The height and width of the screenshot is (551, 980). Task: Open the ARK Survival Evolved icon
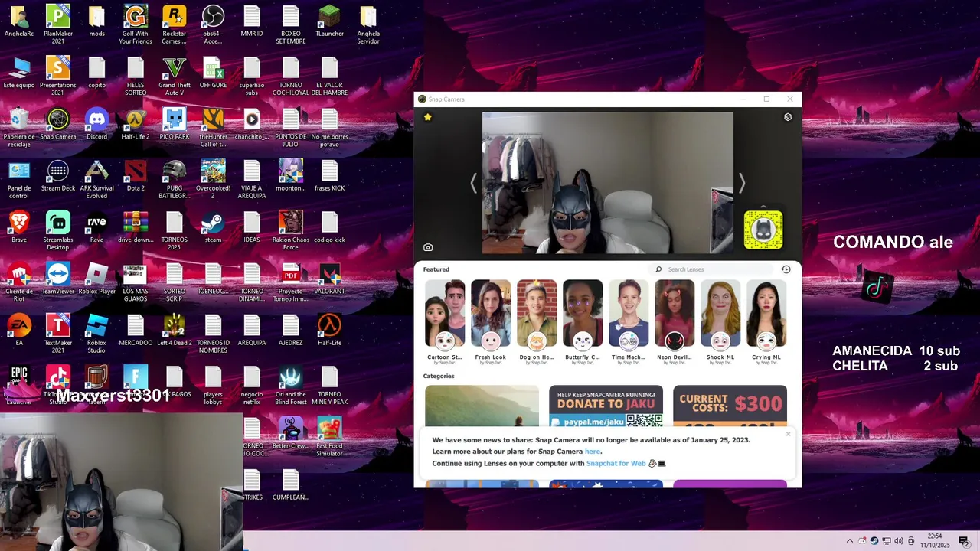[x=96, y=180]
